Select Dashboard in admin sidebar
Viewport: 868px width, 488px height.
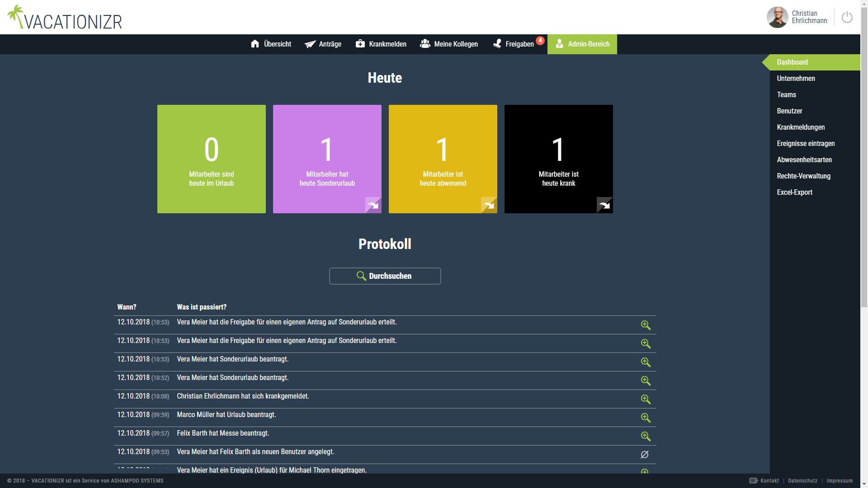point(815,62)
